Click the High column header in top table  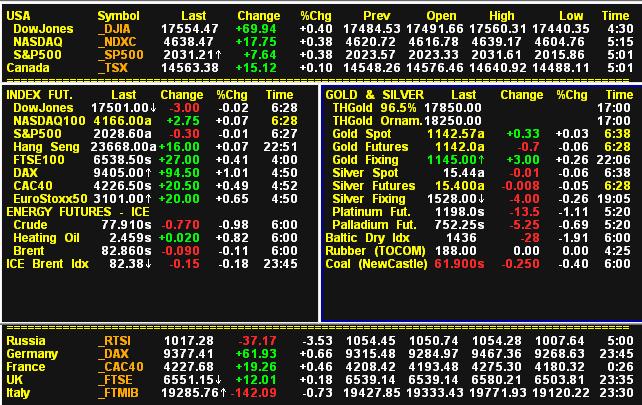(x=502, y=16)
